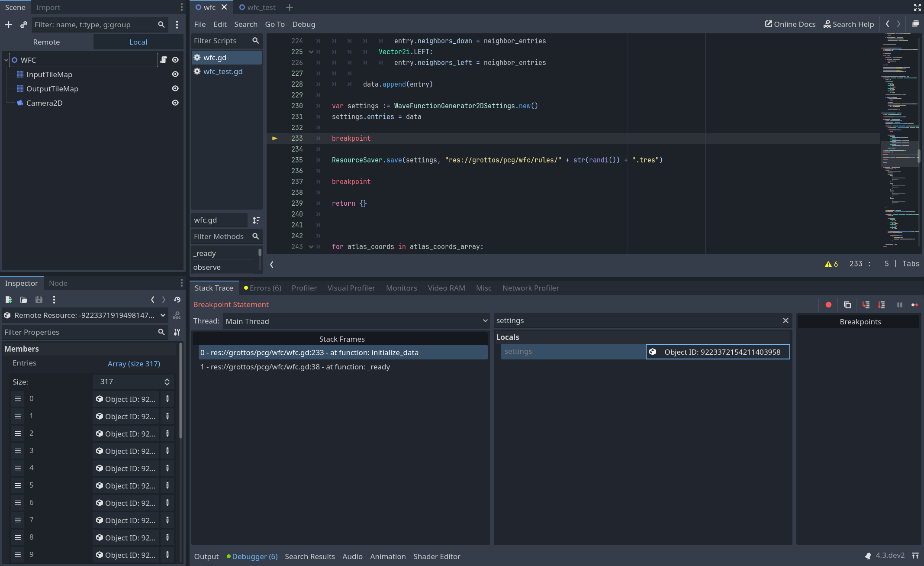Continue execution via the debugger continue icon
This screenshot has width=924, height=566.
point(914,304)
